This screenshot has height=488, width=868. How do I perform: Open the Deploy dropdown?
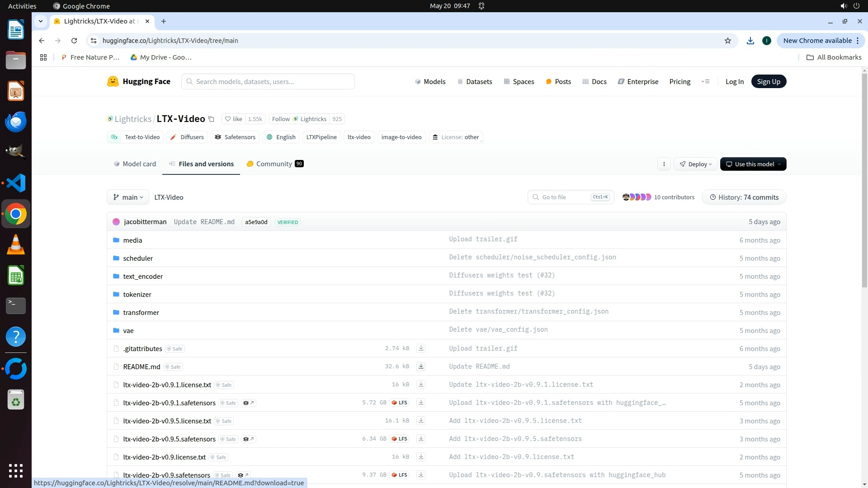[695, 164]
